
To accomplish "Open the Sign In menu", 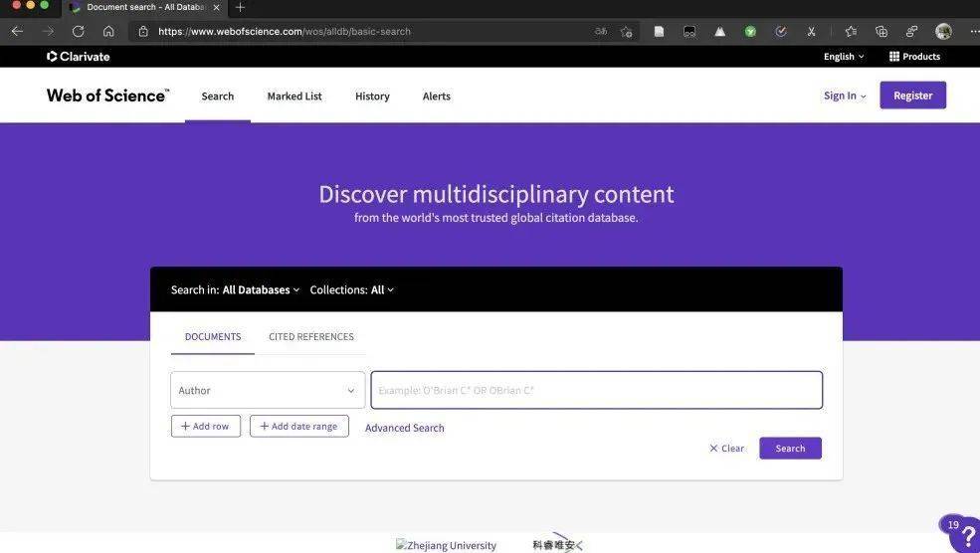I will click(x=844, y=95).
